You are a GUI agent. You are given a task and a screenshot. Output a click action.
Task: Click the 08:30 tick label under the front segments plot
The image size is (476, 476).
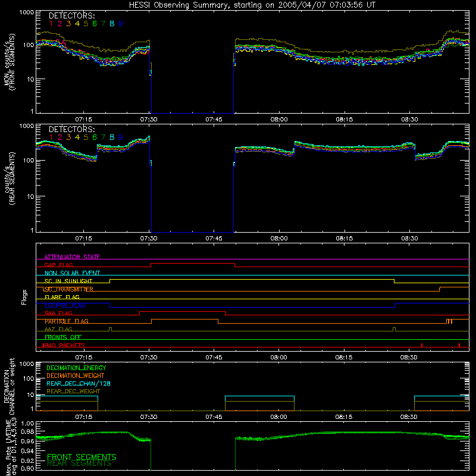tap(409, 120)
